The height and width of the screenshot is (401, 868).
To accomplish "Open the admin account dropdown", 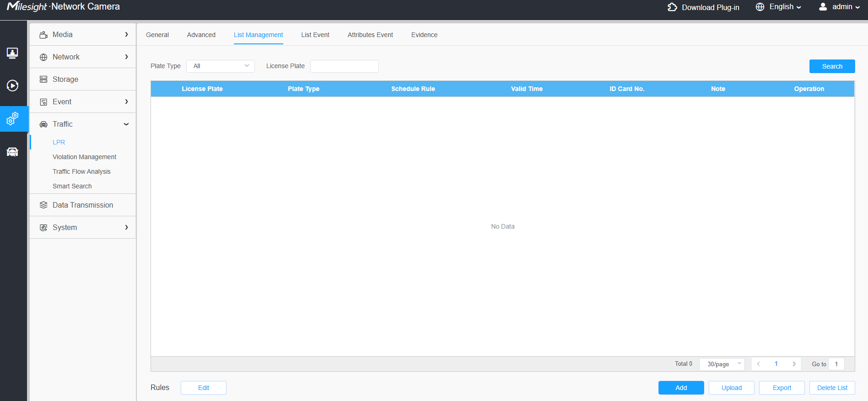I will [846, 7].
